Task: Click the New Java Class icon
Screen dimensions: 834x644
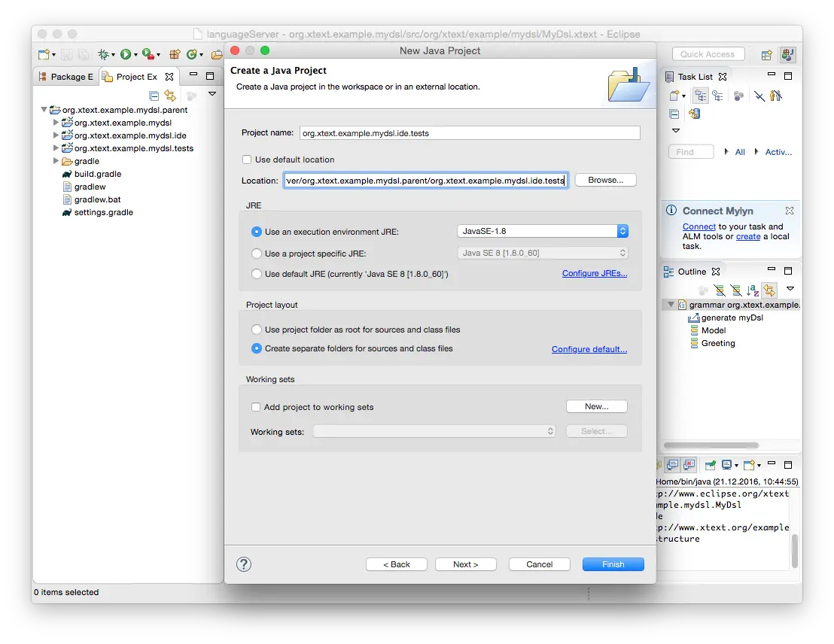Action: click(x=192, y=54)
